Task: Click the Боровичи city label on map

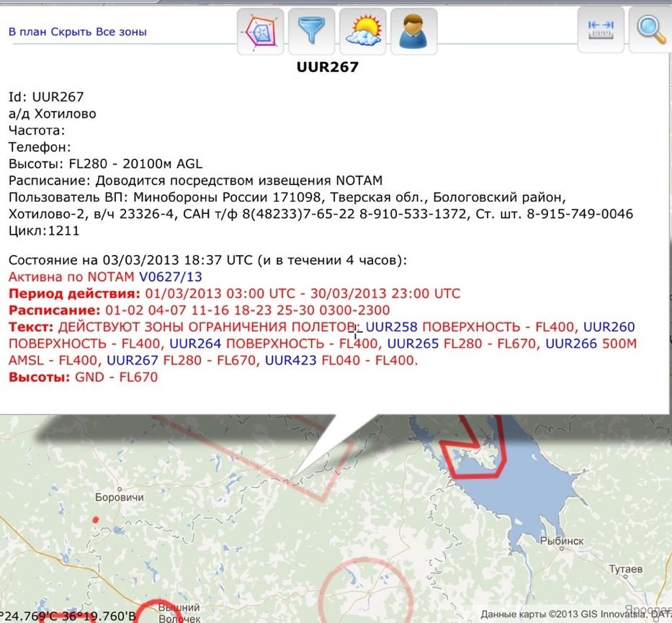Action: click(119, 498)
